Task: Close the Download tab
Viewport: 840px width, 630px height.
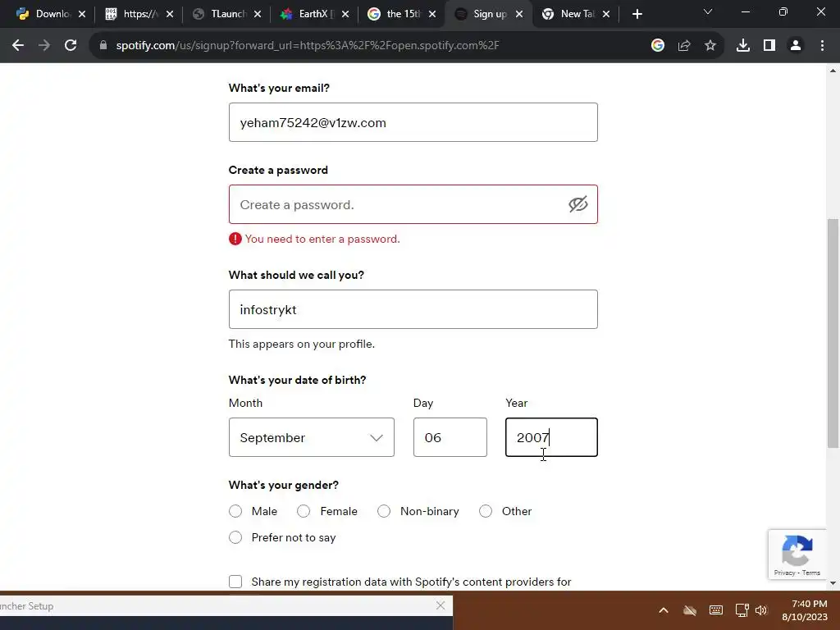Action: tap(82, 15)
